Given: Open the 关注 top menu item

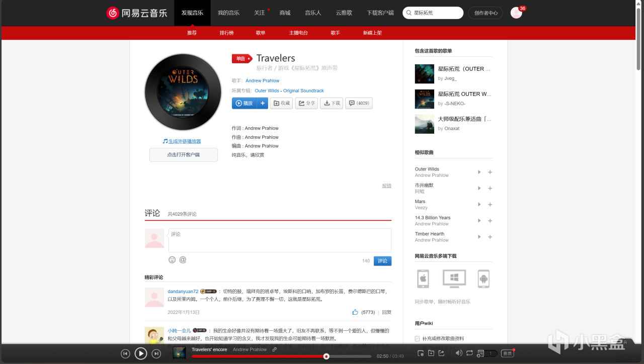Looking at the screenshot, I should [x=260, y=13].
